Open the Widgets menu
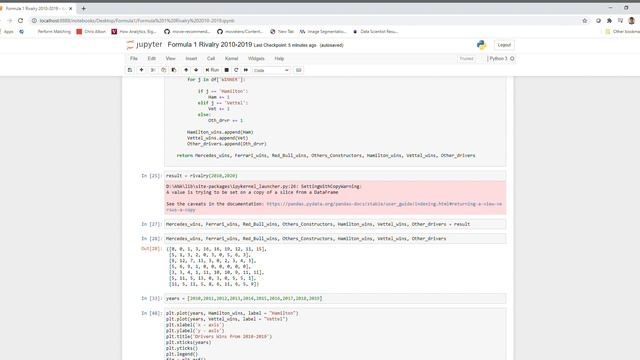This screenshot has height=360, width=640. (x=256, y=59)
